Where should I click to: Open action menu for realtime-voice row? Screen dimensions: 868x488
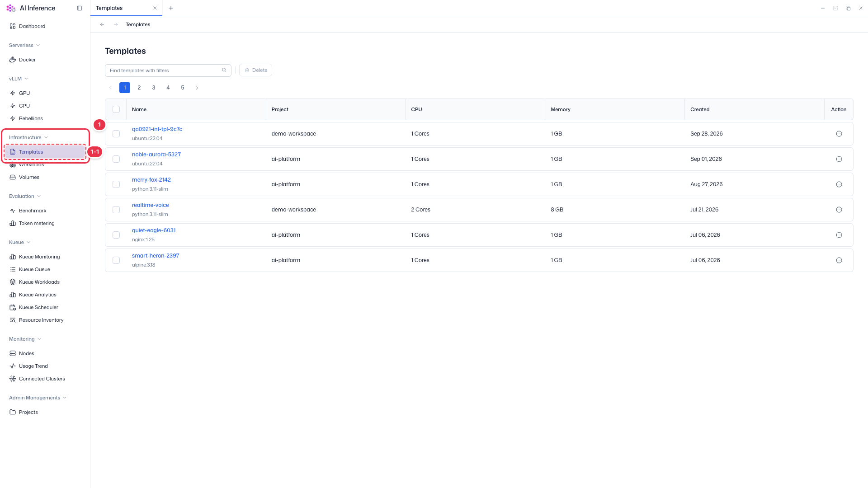click(839, 210)
